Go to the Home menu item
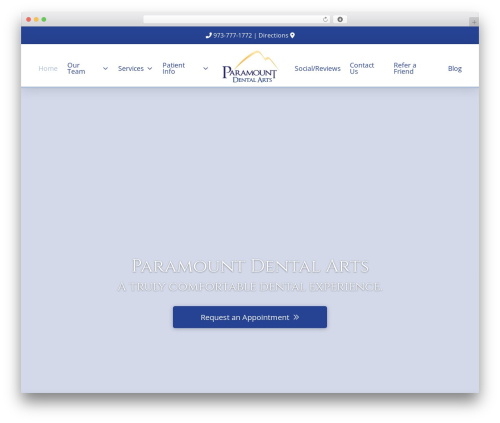 point(48,69)
